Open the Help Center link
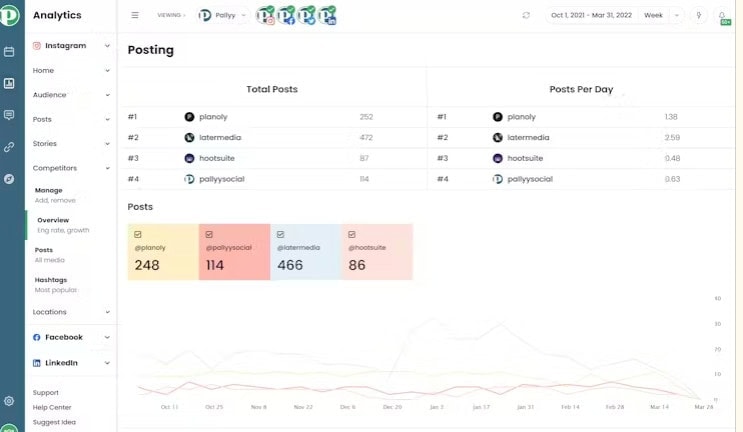The width and height of the screenshot is (743, 432). point(52,407)
